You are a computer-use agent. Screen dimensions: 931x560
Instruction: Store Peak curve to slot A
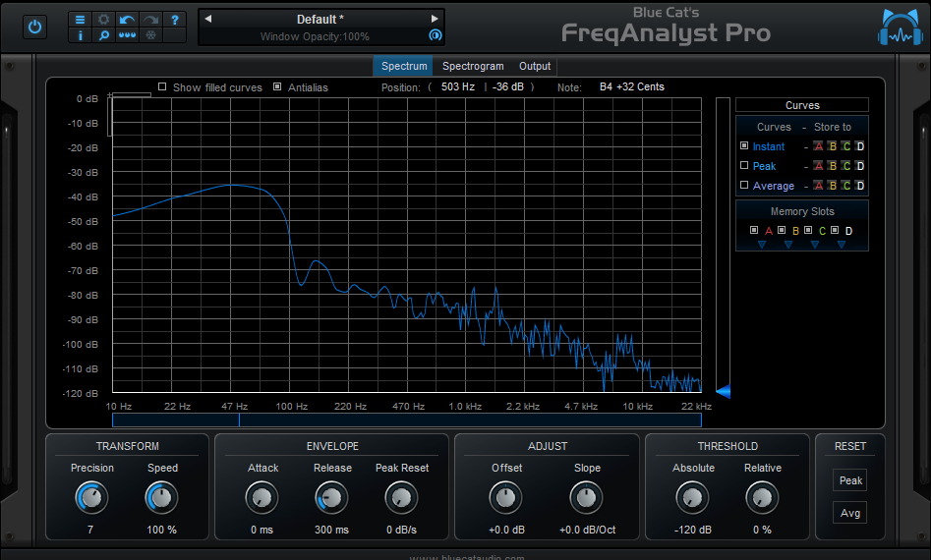(x=819, y=166)
